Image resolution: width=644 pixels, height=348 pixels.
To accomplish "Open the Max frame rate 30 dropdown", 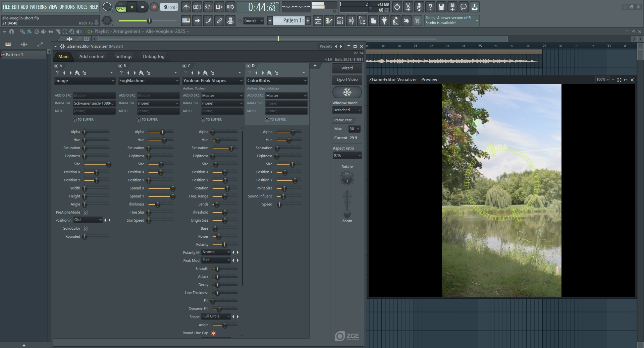I will (x=354, y=129).
